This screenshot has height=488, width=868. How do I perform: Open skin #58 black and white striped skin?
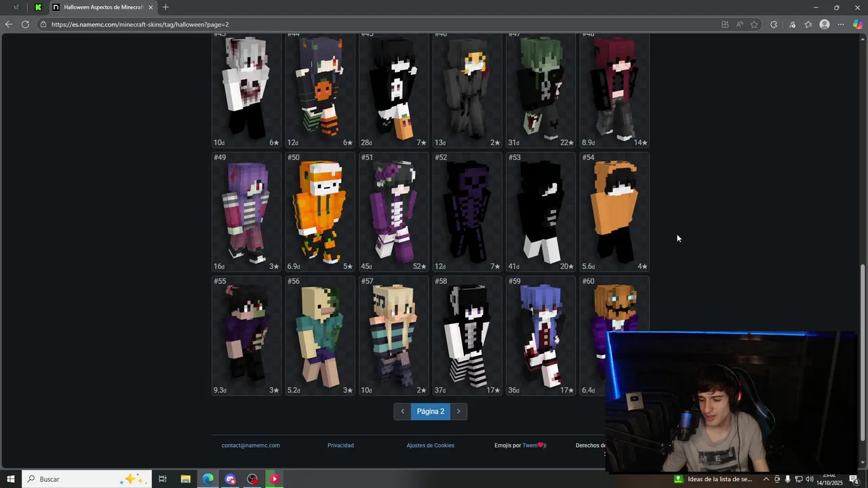467,335
